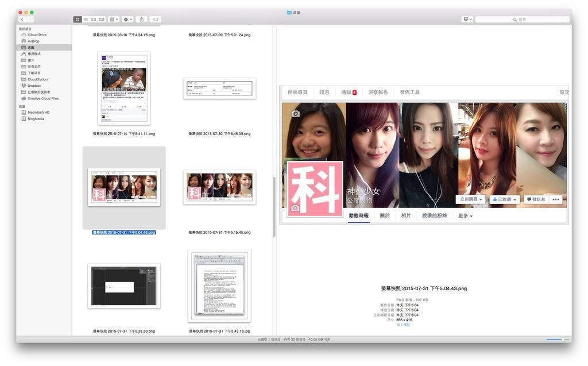Viewport: 588px width, 366px height.
Task: Click highlighted filename 2015-07-31 下午5.04.43.png in the file grid
Action: pyautogui.click(x=124, y=232)
